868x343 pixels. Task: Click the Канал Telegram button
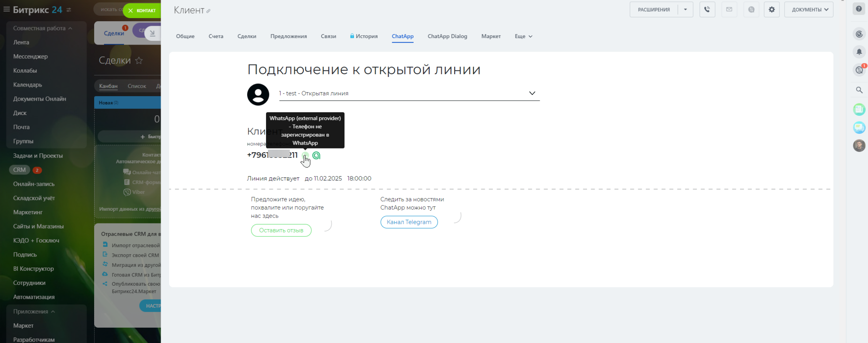click(409, 222)
